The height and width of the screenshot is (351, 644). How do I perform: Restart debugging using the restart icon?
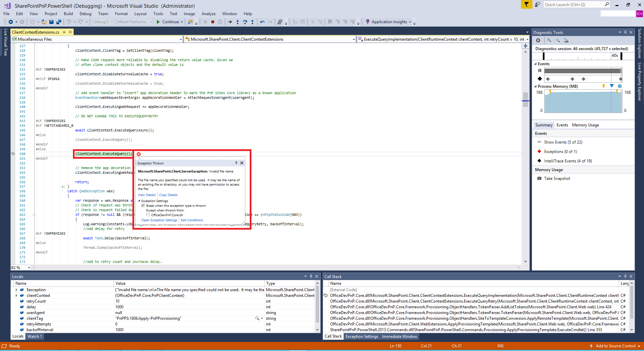pos(220,22)
